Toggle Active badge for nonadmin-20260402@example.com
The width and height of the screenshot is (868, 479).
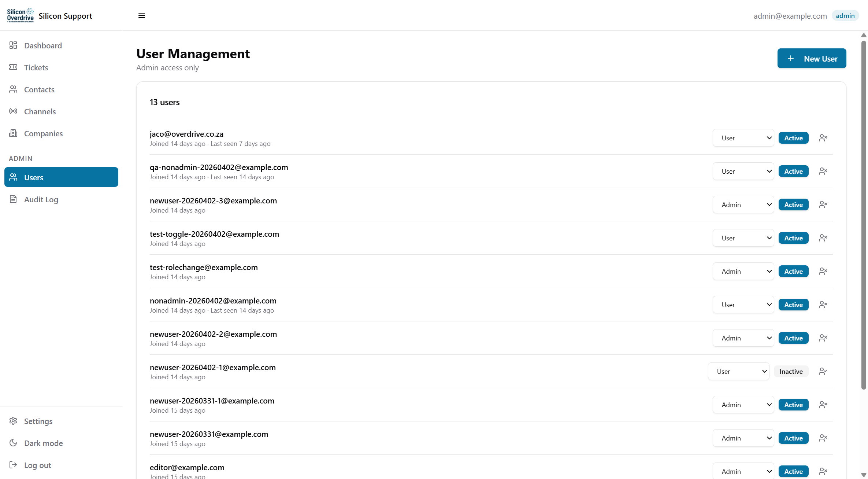793,305
